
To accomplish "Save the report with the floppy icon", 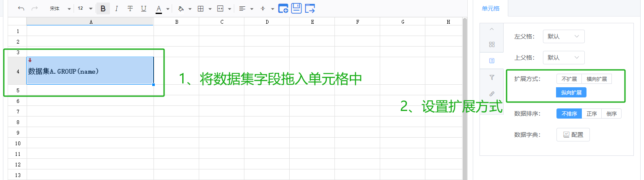I will tap(296, 8).
